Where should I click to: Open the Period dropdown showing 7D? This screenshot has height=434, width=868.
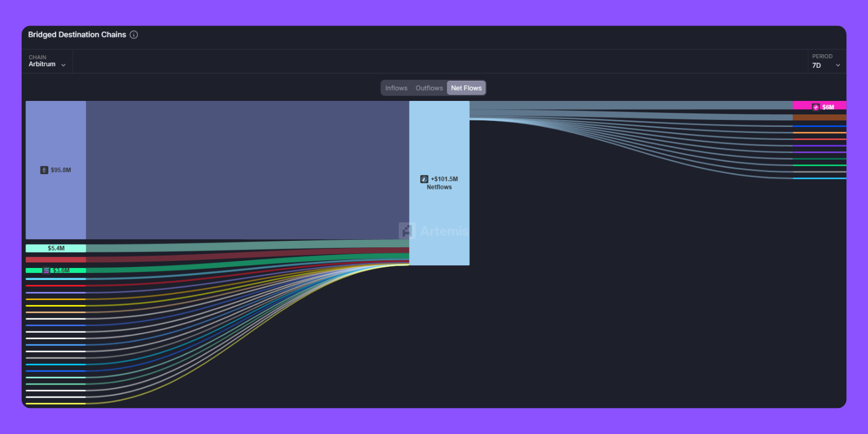[825, 61]
